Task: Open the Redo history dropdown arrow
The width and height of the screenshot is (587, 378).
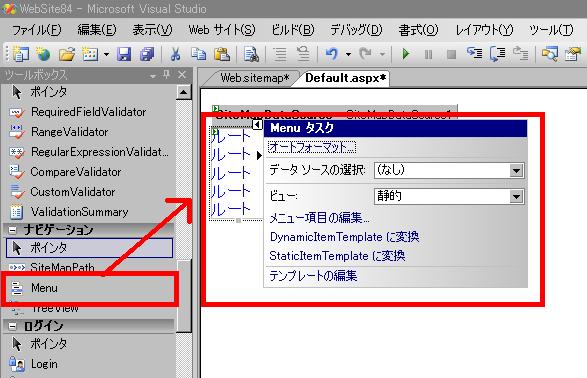Action: click(382, 55)
